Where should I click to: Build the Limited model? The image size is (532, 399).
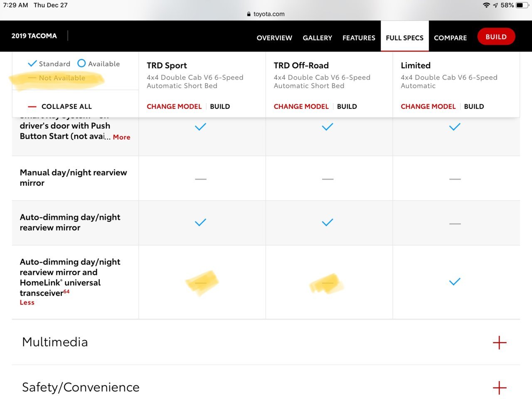tap(474, 106)
